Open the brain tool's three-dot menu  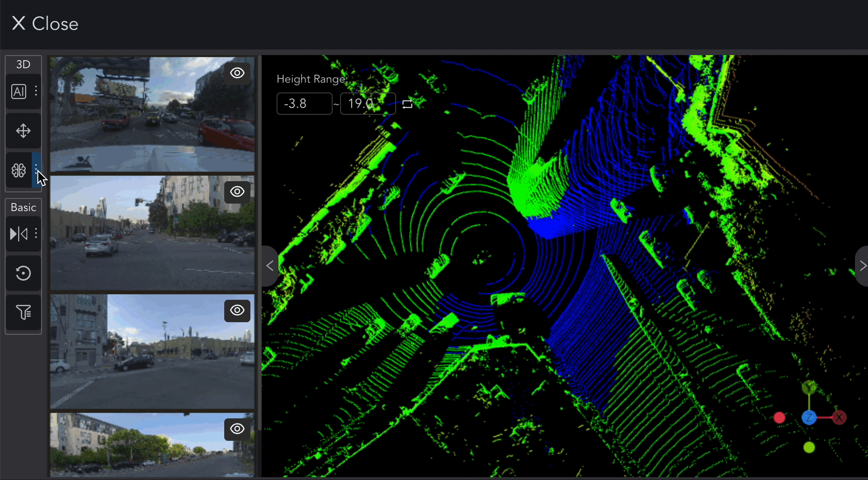point(36,169)
